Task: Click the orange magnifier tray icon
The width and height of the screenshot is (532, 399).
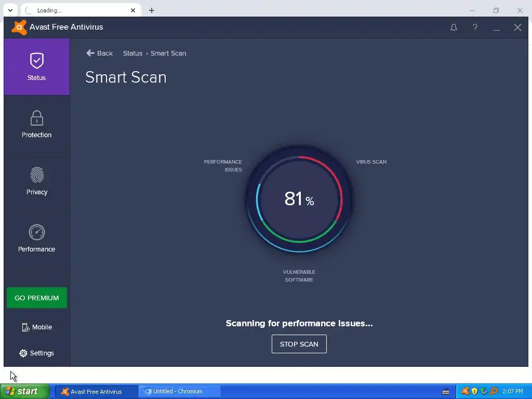Action: (x=494, y=392)
